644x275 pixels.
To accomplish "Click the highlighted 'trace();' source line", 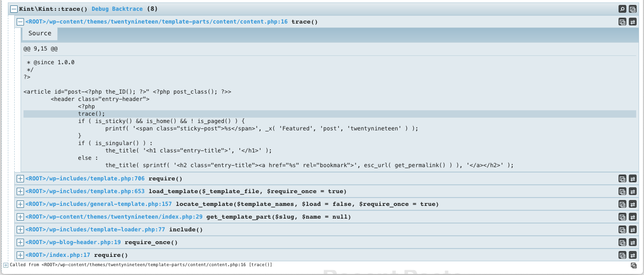I will coord(330,114).
